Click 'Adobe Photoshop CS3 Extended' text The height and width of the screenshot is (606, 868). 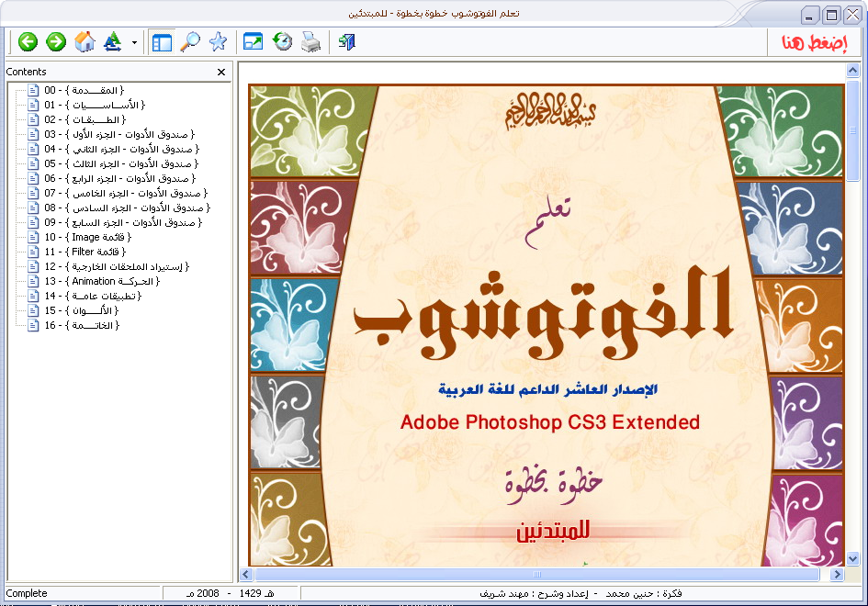click(549, 422)
